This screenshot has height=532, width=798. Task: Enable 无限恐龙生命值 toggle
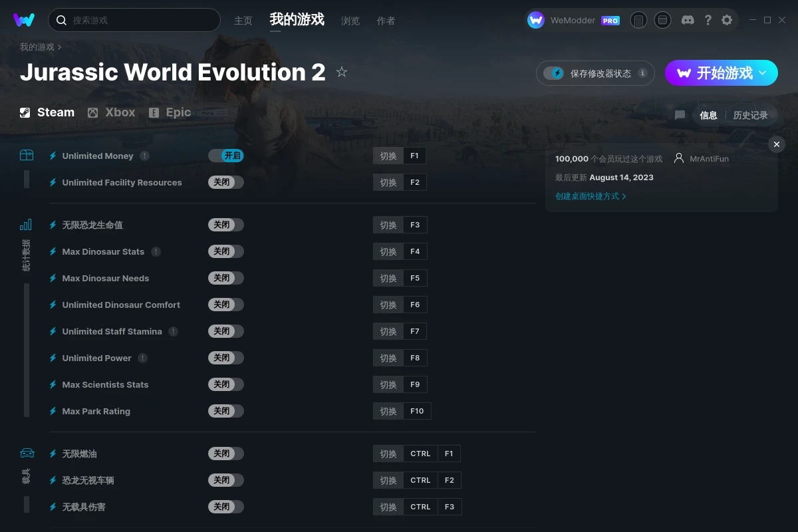[226, 225]
